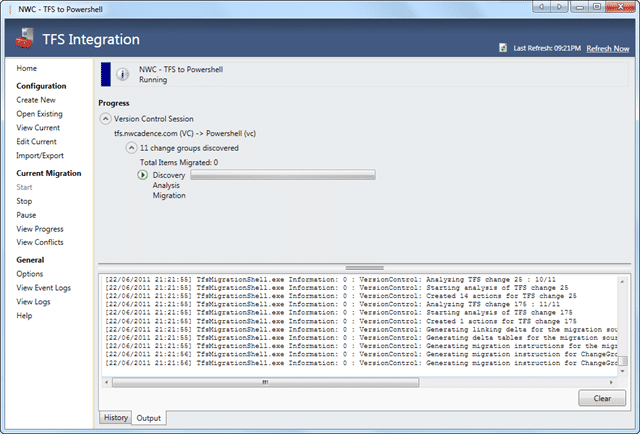Click the Discovery progress bar

coord(283,175)
